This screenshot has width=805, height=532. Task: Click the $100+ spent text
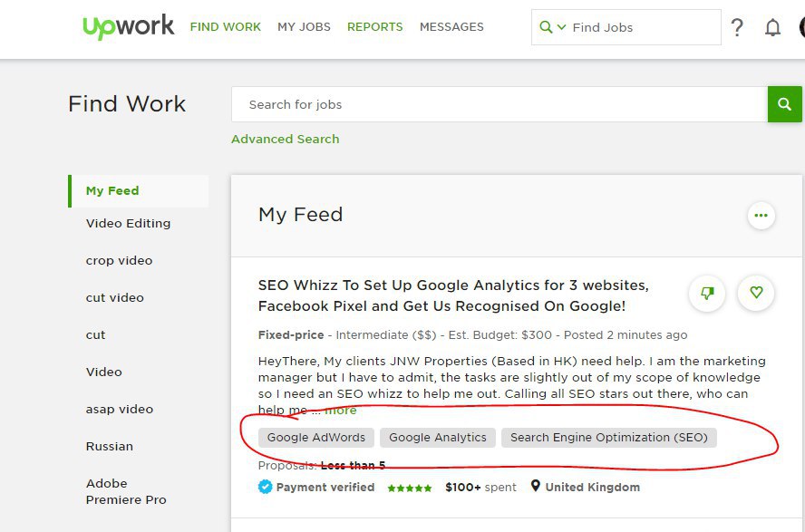tap(480, 488)
